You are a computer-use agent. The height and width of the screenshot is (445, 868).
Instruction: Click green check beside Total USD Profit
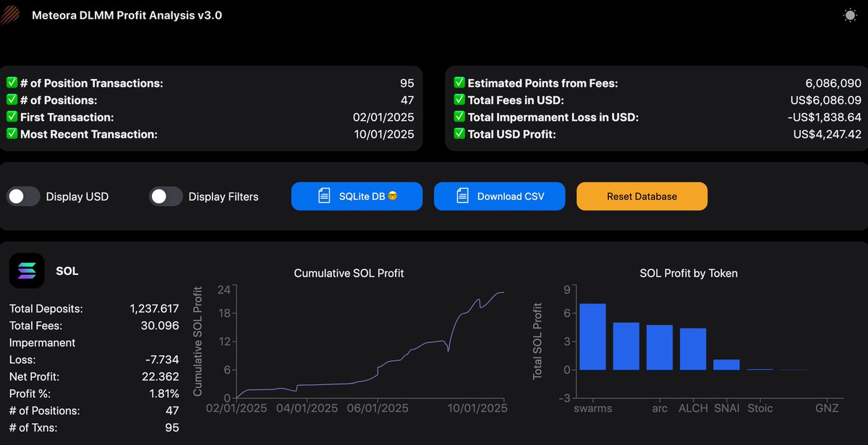tap(459, 134)
